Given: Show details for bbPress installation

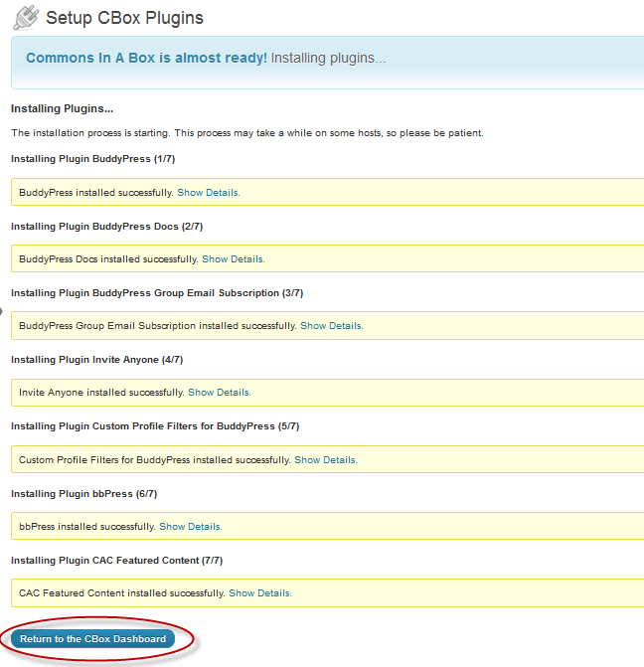Looking at the screenshot, I should (x=191, y=527).
